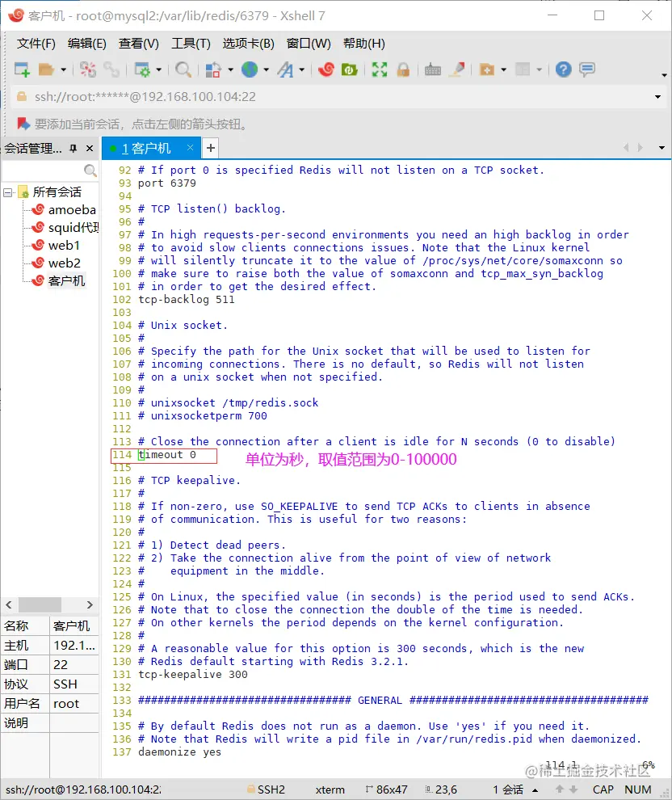The width and height of the screenshot is (672, 800).
Task: Open the 工具(T) menu
Action: pos(191,44)
